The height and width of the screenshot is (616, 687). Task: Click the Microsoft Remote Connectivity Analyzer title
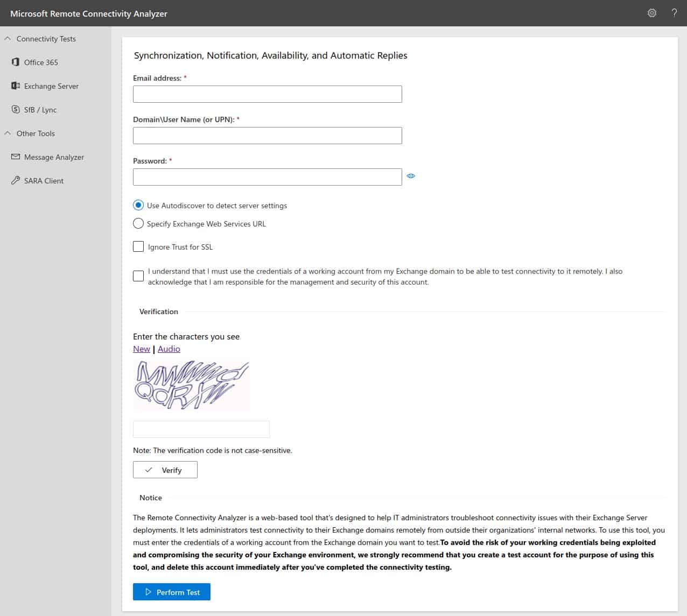click(x=89, y=13)
